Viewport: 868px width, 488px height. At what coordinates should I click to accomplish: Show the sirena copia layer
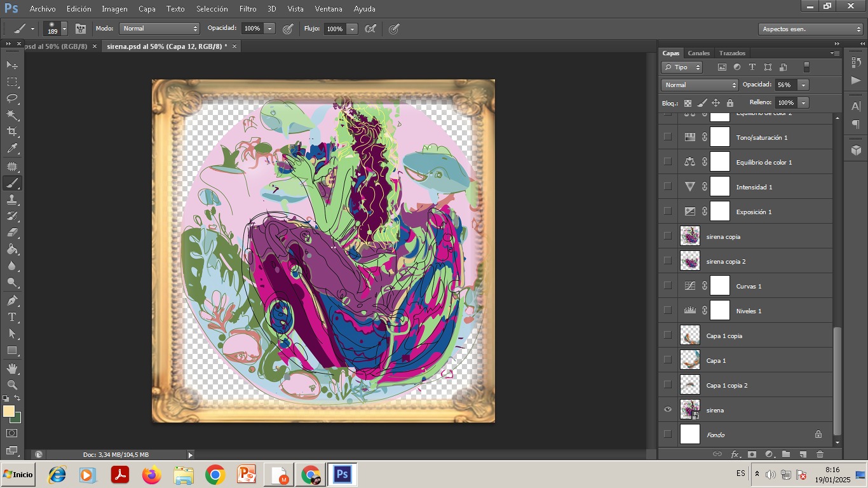667,236
